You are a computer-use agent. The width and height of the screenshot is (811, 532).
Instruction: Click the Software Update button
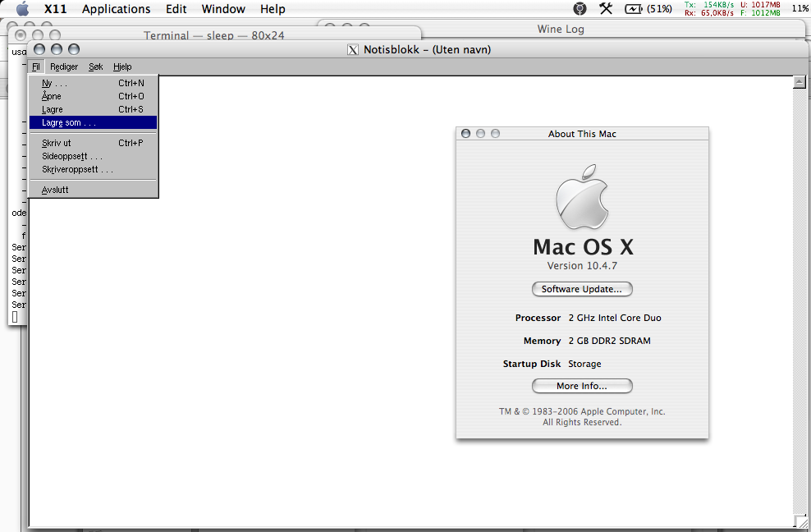click(x=582, y=289)
